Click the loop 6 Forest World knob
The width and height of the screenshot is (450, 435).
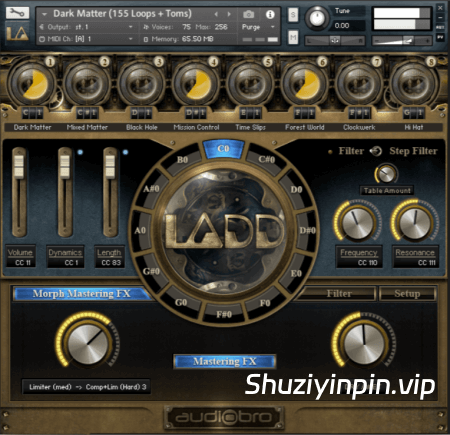(304, 84)
